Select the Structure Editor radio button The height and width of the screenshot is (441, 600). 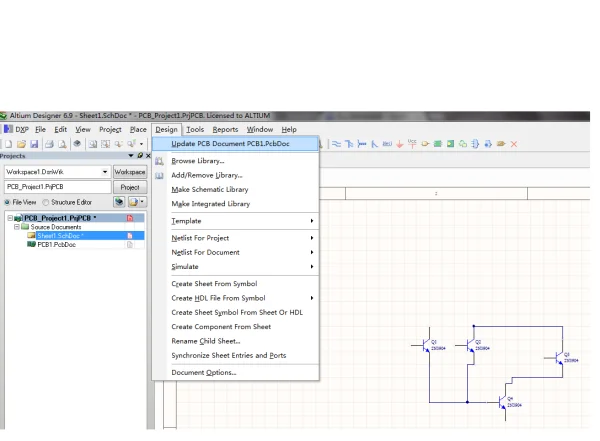pos(46,202)
